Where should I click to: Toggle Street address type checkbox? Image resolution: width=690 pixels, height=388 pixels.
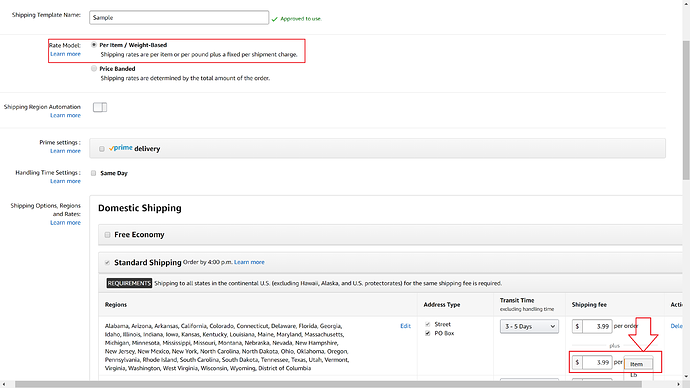pyautogui.click(x=427, y=324)
